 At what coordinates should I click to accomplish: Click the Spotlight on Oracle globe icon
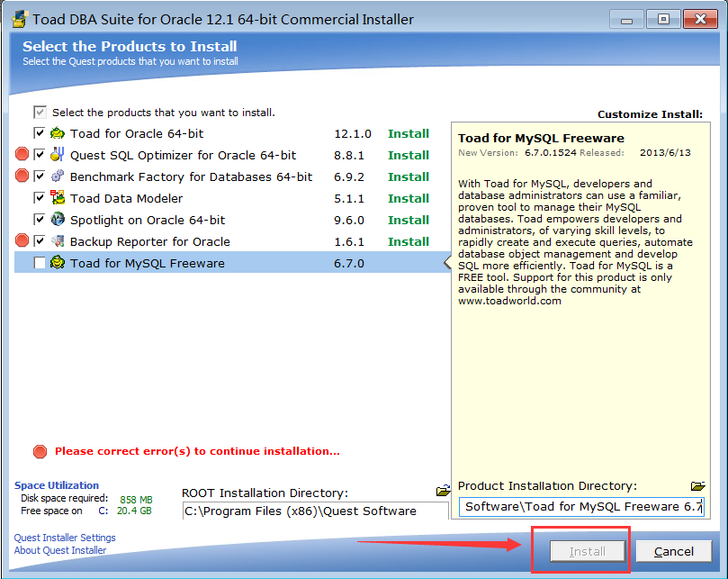point(57,220)
